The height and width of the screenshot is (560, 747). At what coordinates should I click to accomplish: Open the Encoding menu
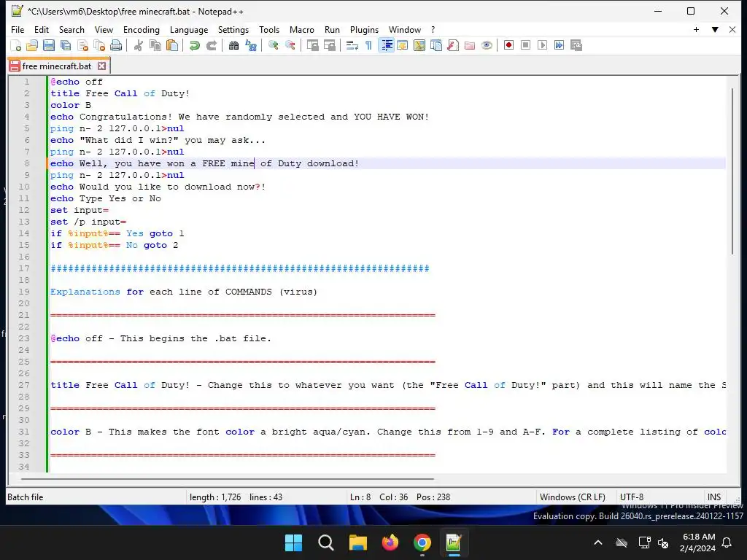142,29
